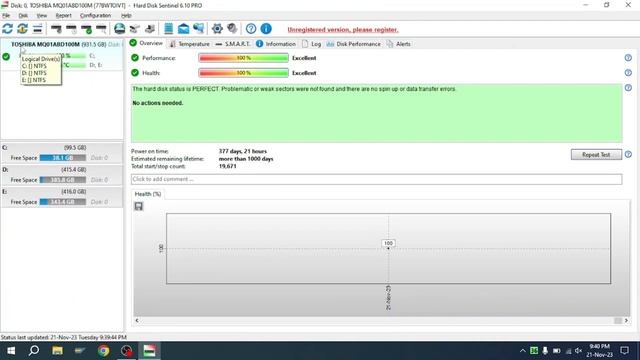640x360 pixels.
Task: Select partition E: in the left panel
Action: click(62, 197)
